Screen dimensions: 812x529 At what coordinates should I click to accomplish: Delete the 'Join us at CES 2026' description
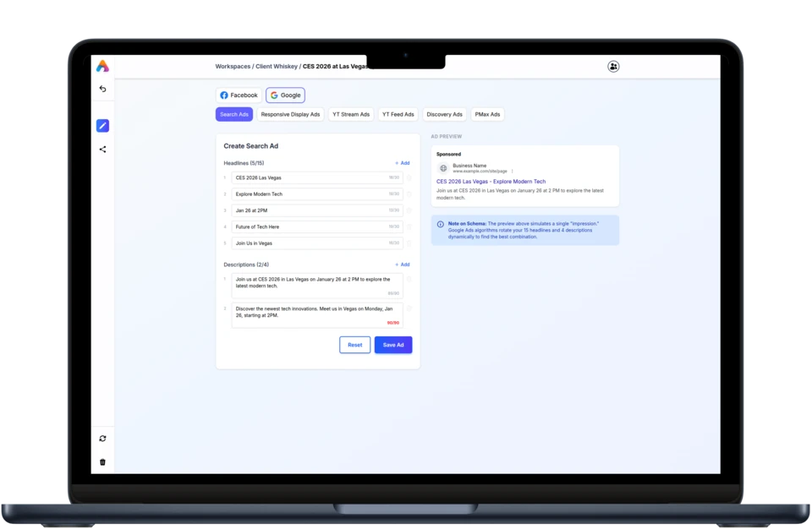[409, 279]
